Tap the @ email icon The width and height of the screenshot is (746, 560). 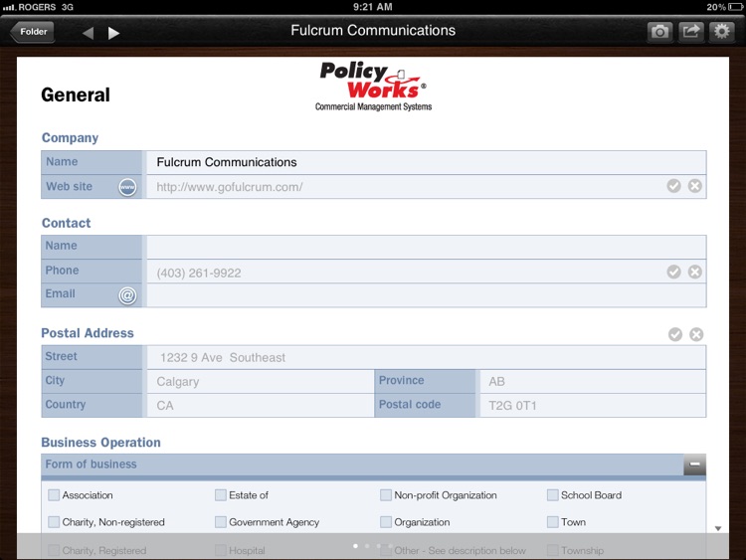pyautogui.click(x=127, y=295)
